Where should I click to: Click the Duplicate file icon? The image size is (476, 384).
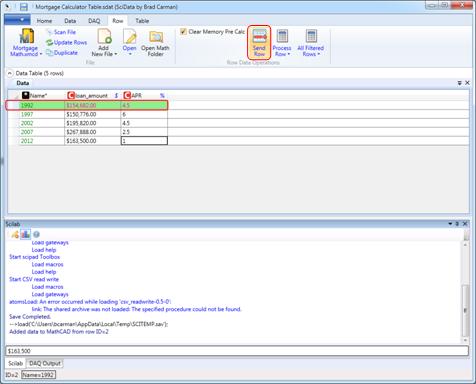click(49, 53)
